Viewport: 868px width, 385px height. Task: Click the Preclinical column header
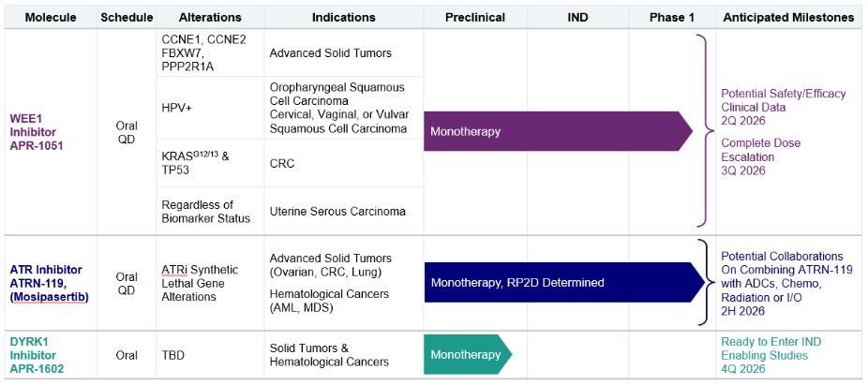(x=475, y=17)
